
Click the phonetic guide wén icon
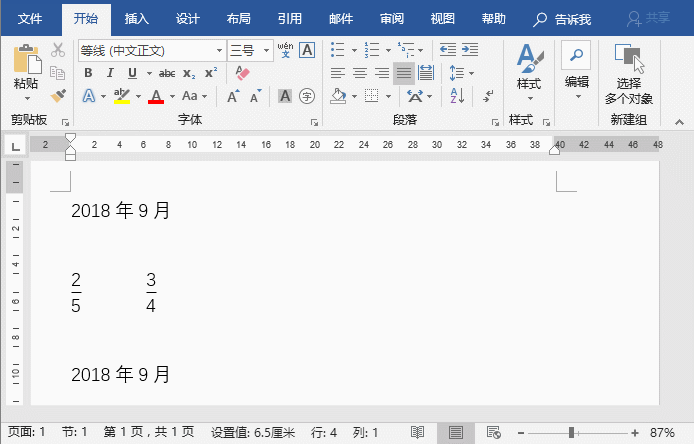click(285, 50)
